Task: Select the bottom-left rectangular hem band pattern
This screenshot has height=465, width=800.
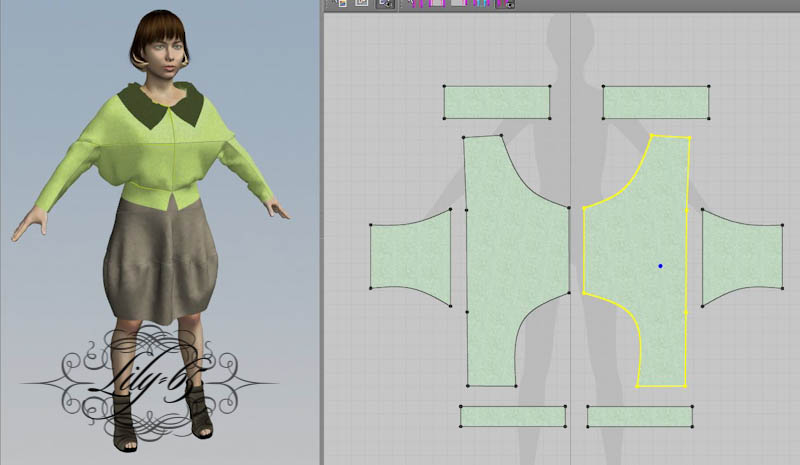Action: coord(512,416)
